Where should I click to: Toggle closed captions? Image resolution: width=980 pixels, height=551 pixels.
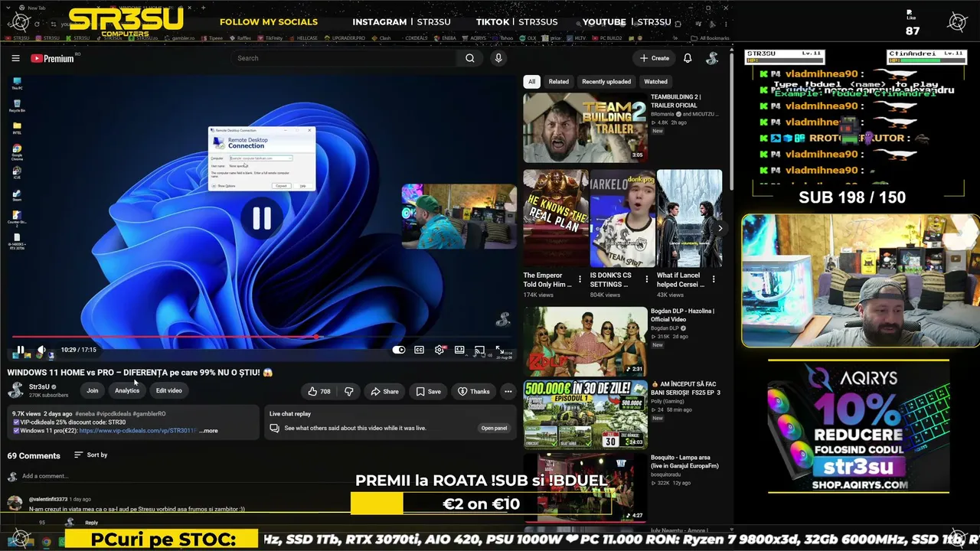[x=419, y=350]
